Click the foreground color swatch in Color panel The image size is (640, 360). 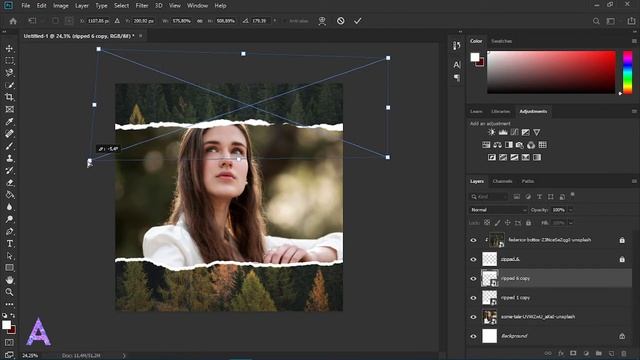click(x=474, y=58)
